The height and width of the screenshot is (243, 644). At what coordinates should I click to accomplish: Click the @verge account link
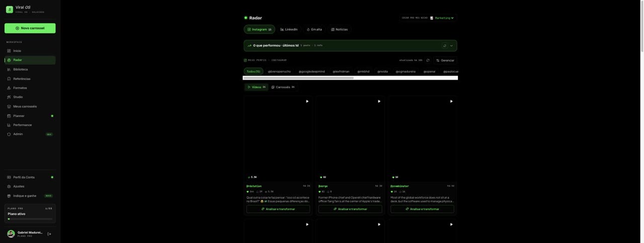pos(323,186)
